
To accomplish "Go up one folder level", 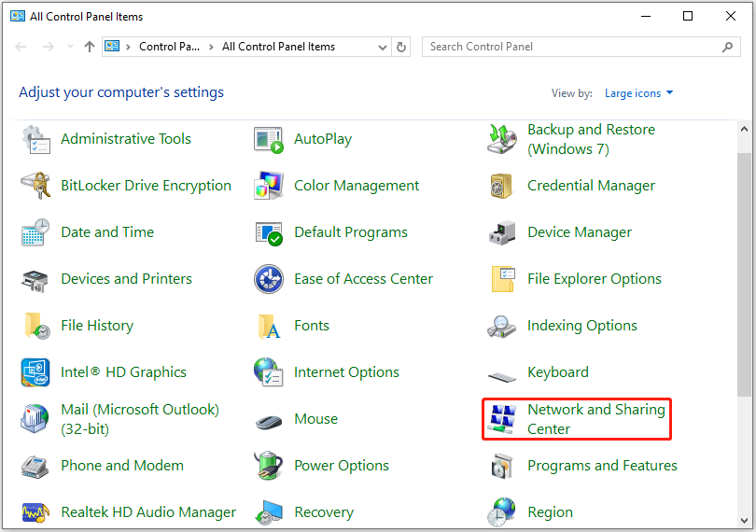I will pos(90,47).
